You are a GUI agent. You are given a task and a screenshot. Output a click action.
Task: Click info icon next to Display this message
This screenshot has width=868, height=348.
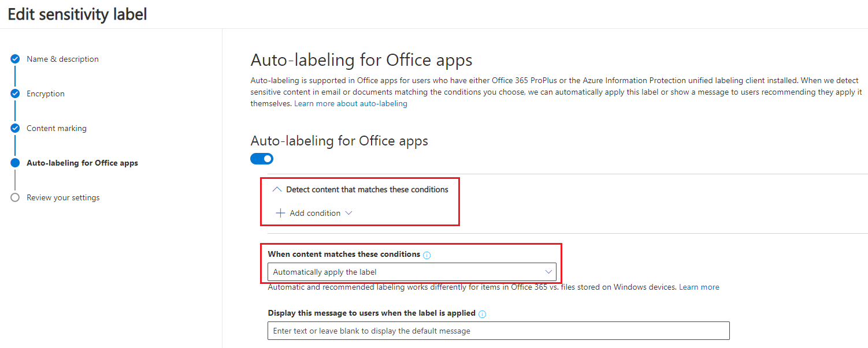click(x=483, y=314)
